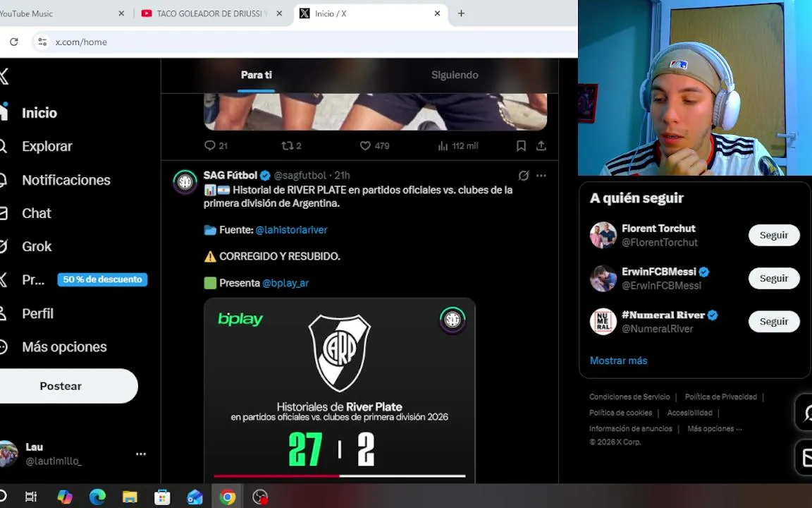The image size is (812, 508).
Task: Click the Lau account avatar
Action: tap(8, 454)
